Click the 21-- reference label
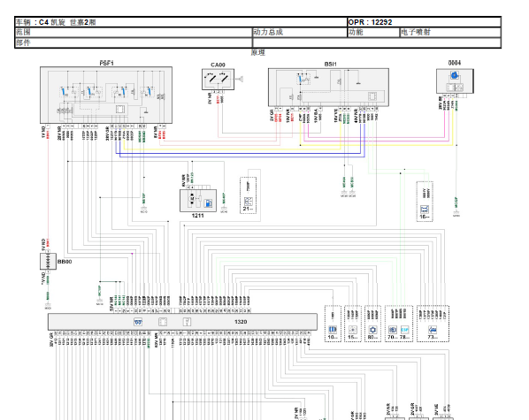The width and height of the screenshot is (529, 420). point(249,209)
